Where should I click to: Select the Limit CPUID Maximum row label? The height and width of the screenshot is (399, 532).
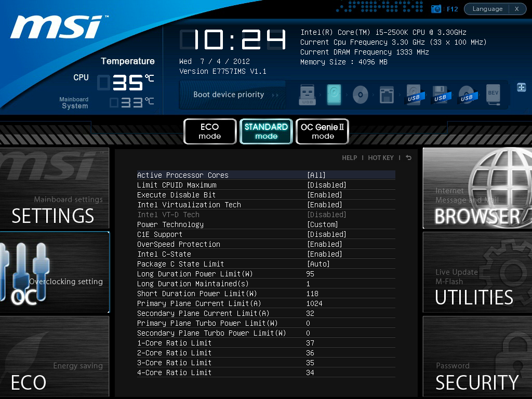[177, 185]
